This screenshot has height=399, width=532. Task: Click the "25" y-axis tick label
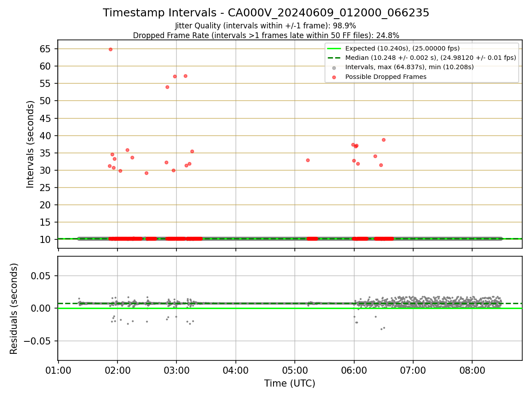click(47, 188)
